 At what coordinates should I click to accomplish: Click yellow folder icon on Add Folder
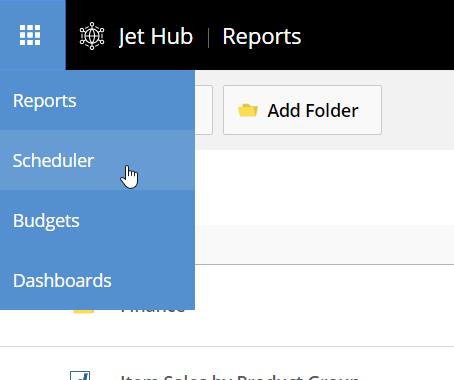point(248,110)
